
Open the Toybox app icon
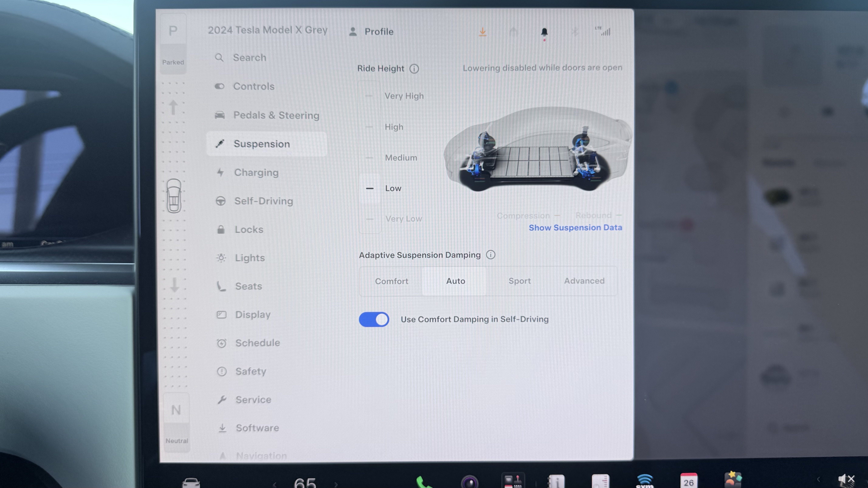pos(733,480)
